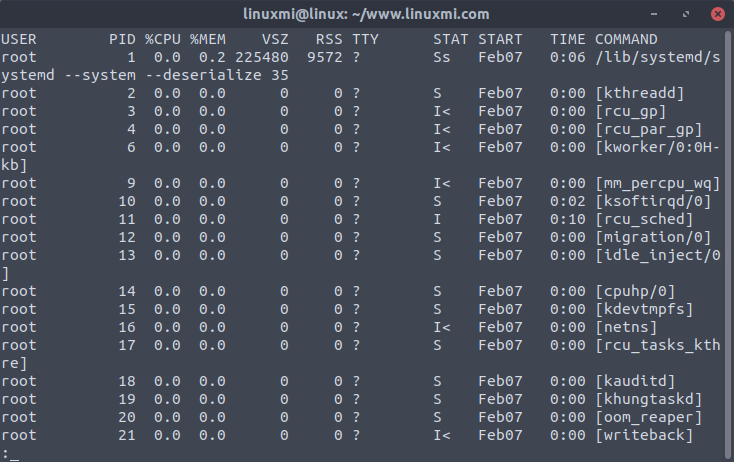Click the %CPU column header
734x462 pixels.
[163, 39]
